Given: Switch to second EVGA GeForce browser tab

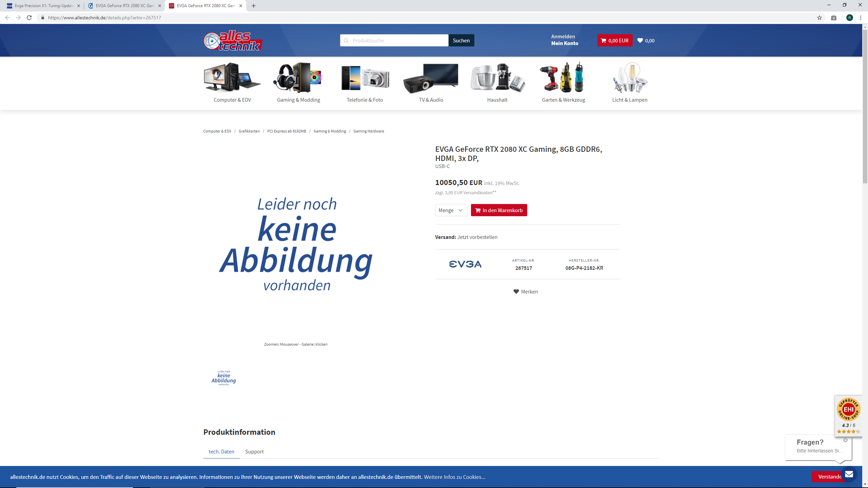Looking at the screenshot, I should point(124,6).
